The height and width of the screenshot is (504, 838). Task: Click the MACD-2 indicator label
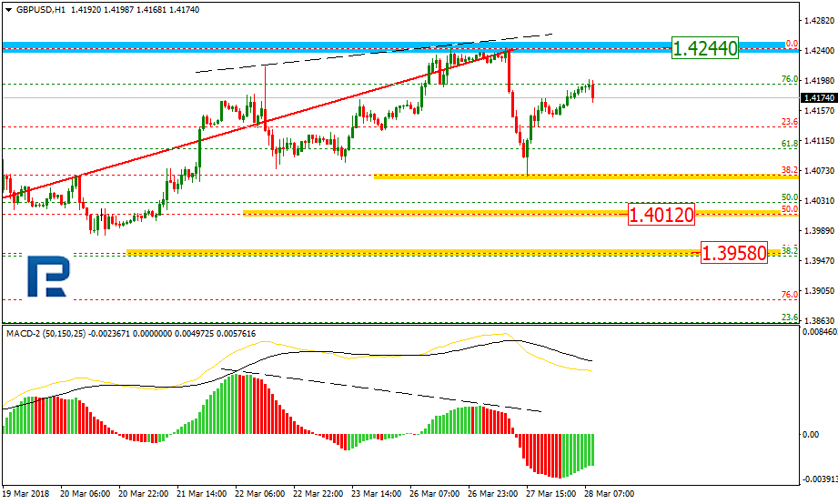tap(26, 335)
